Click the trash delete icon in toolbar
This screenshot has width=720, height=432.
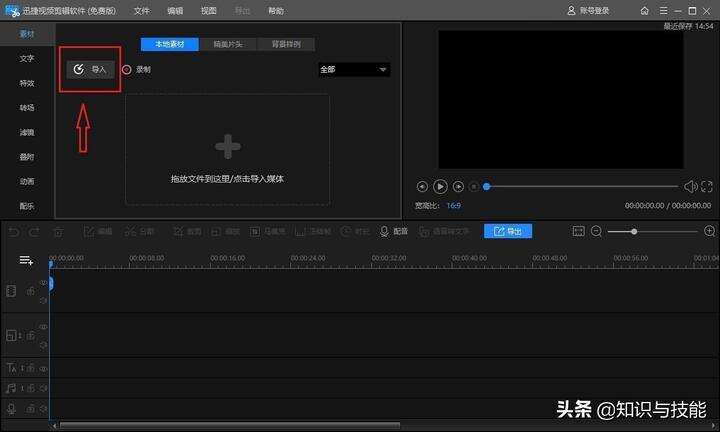coord(58,232)
